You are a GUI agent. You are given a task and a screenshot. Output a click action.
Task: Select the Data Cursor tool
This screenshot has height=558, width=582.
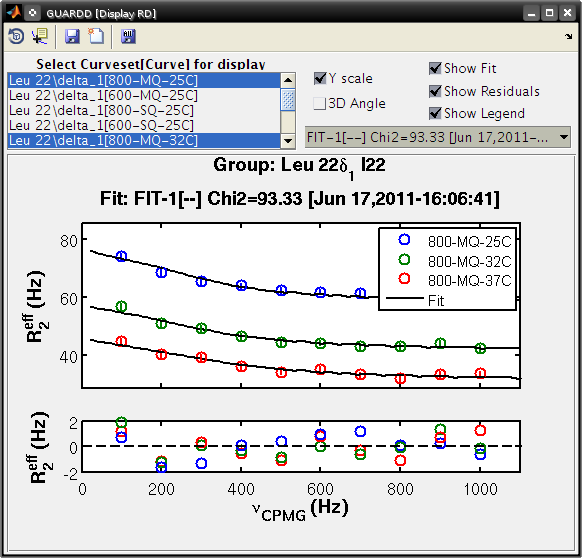point(40,36)
